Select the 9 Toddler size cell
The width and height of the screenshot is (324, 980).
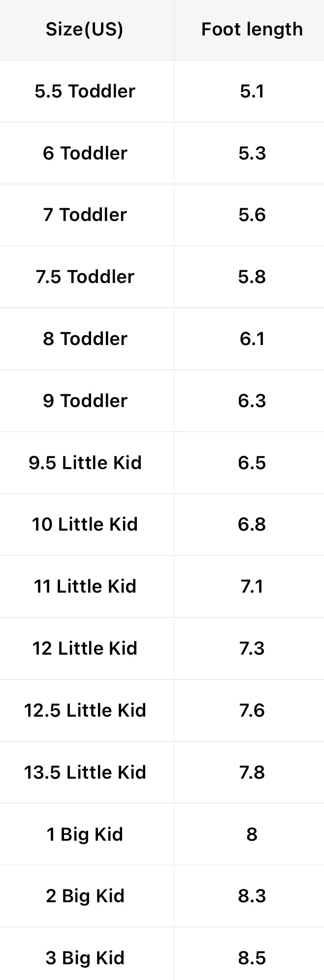tap(85, 401)
